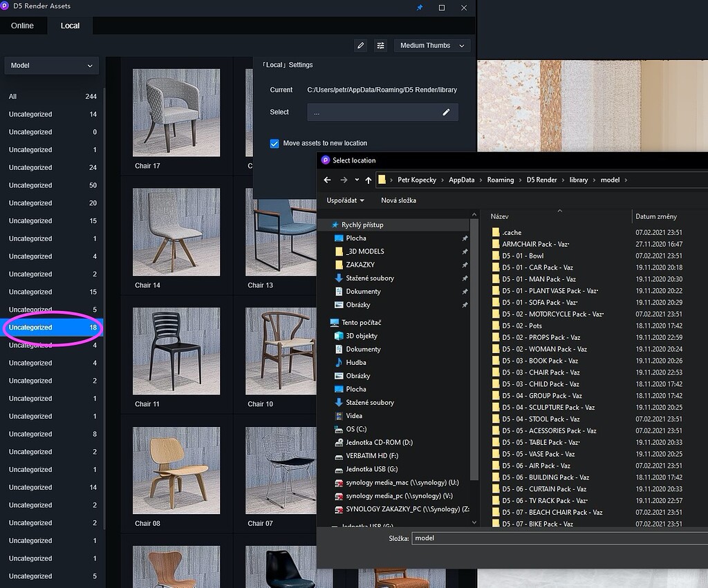Open the Model category dropdown
Viewport: 708px width, 588px height.
52,66
